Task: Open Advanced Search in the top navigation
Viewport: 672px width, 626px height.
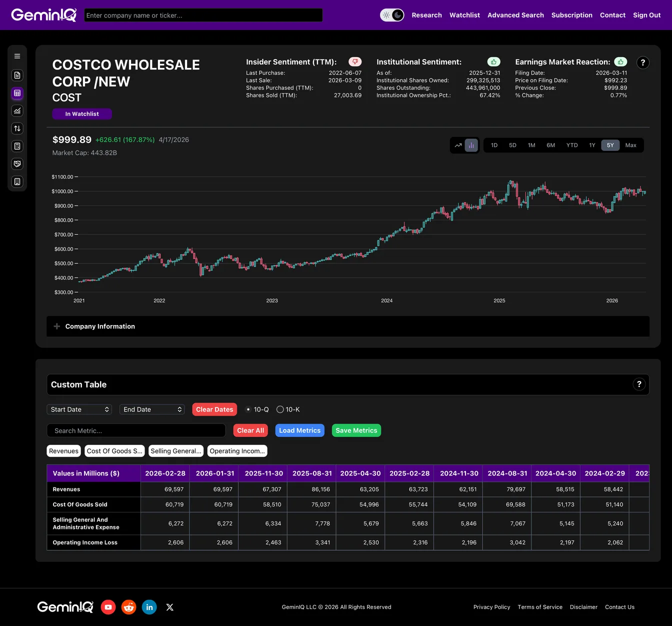Action: 515,15
